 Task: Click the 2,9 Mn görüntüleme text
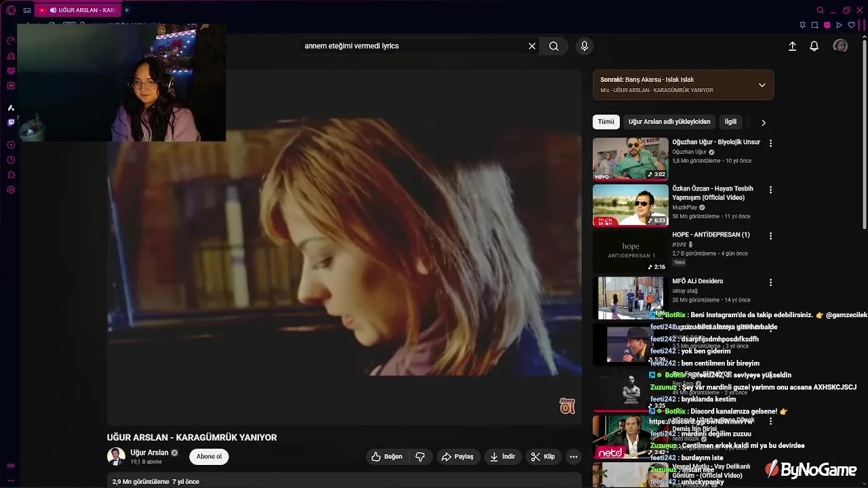[x=140, y=482]
